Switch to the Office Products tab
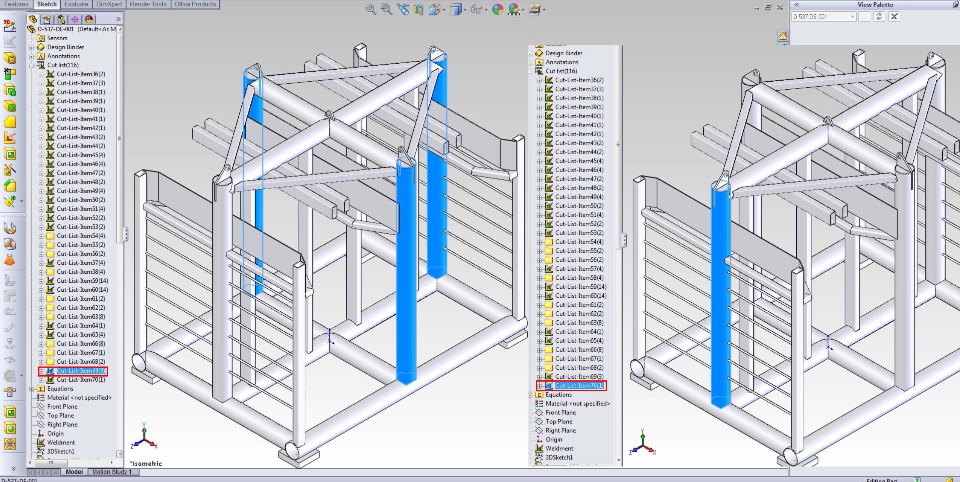Image resolution: width=960 pixels, height=482 pixels. pyautogui.click(x=195, y=4)
